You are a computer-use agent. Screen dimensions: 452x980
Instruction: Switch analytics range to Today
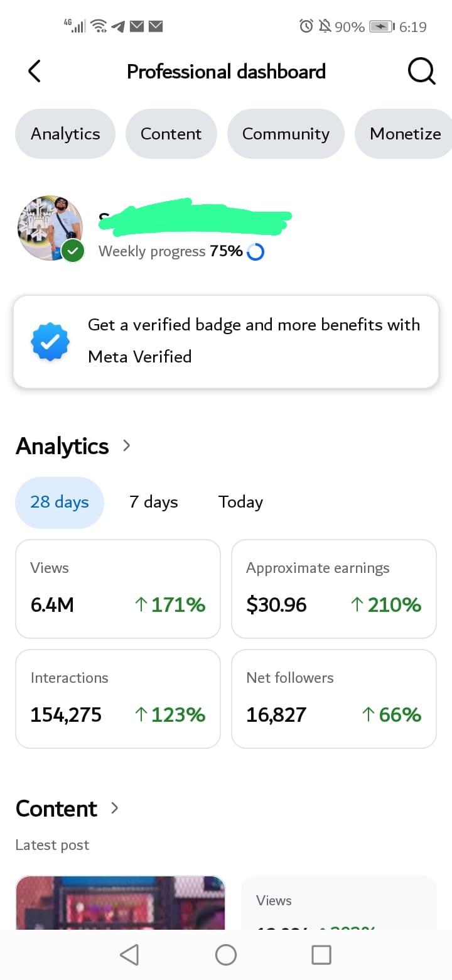(240, 502)
